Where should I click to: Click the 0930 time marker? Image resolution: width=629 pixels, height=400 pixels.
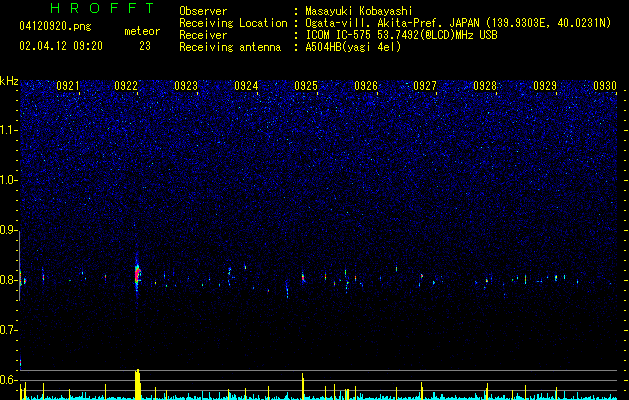coord(605,86)
